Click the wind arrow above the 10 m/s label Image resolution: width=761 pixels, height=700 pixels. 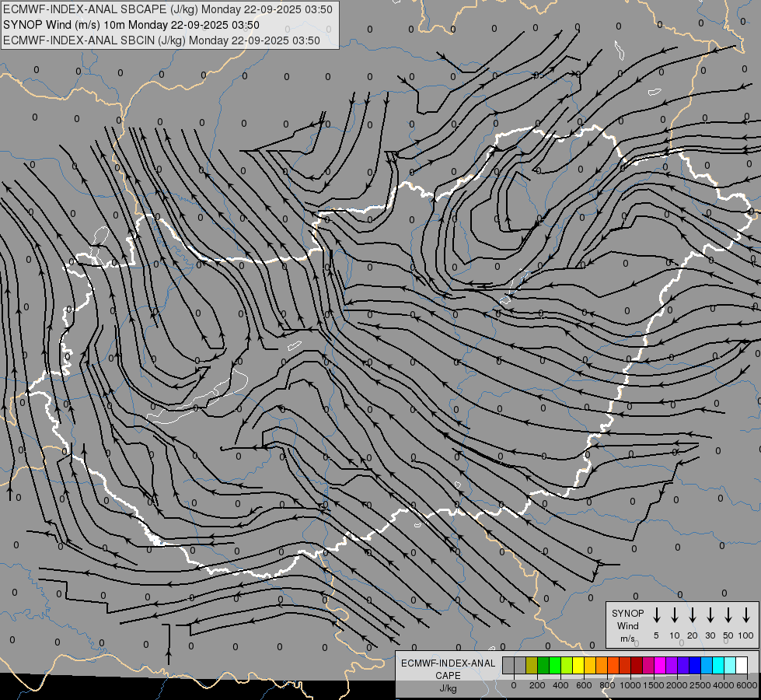click(674, 615)
